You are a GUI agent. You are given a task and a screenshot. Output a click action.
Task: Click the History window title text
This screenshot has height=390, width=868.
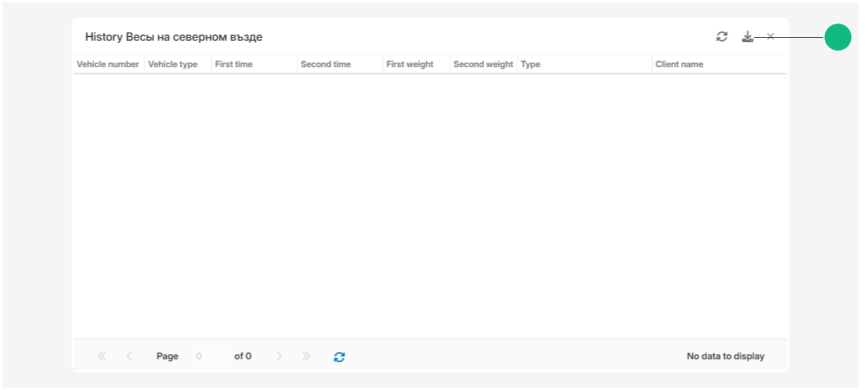[x=173, y=37]
